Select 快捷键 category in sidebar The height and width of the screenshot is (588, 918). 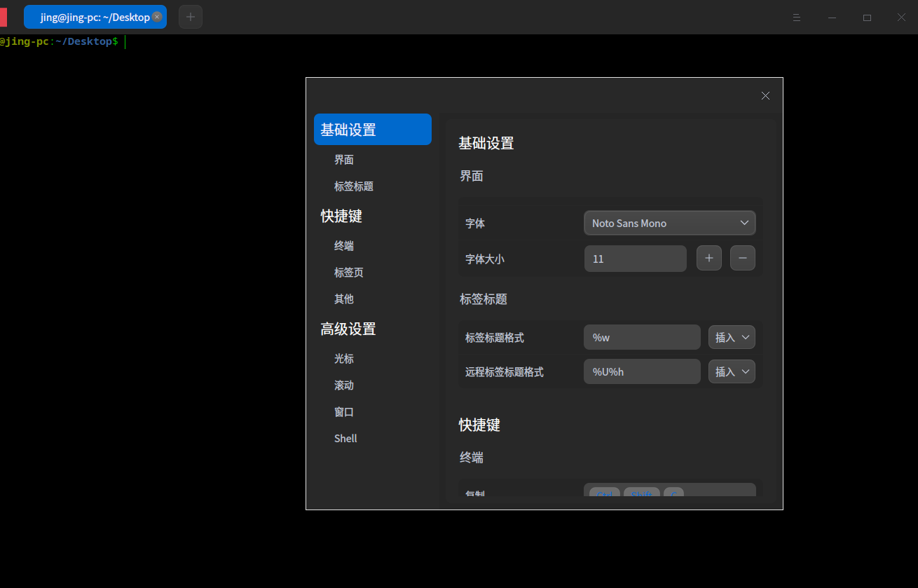click(341, 216)
